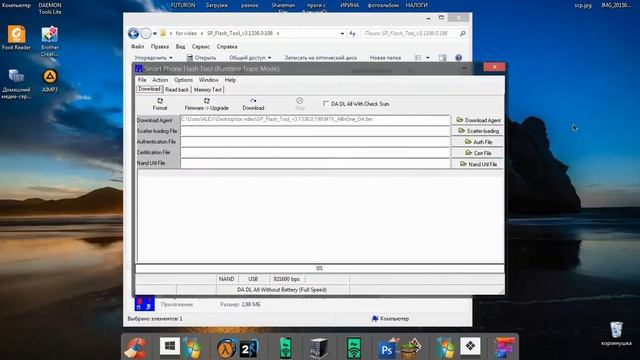This screenshot has width=640, height=360.
Task: Click the Auth File button
Action: click(x=478, y=142)
